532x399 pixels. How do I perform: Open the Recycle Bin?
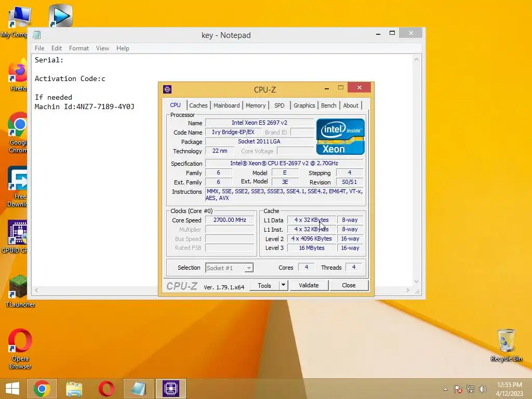pyautogui.click(x=506, y=345)
